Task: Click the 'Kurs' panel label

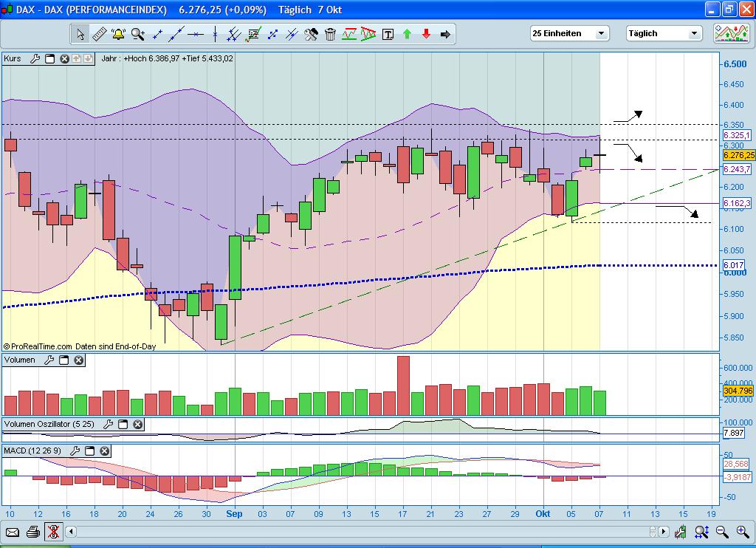Action: [13, 59]
